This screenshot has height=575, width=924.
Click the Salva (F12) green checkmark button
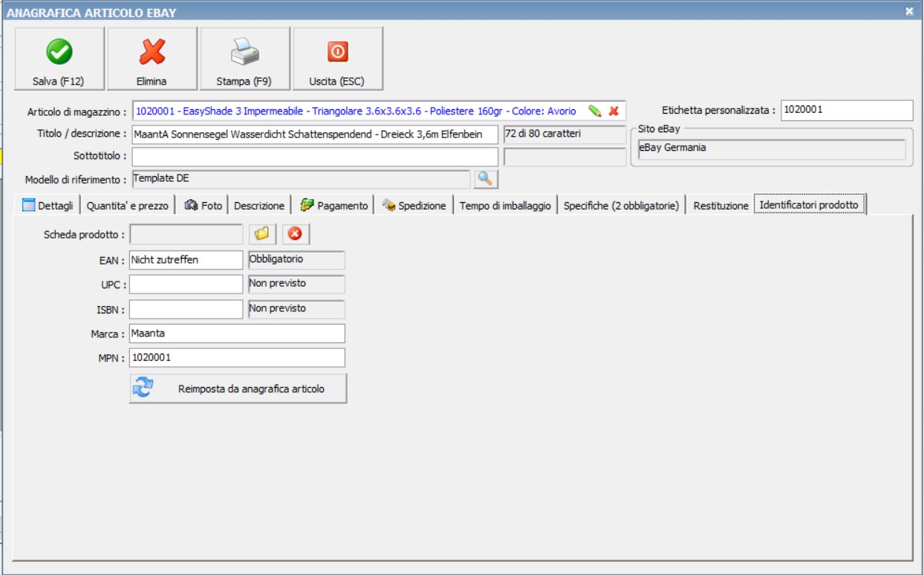tap(59, 59)
